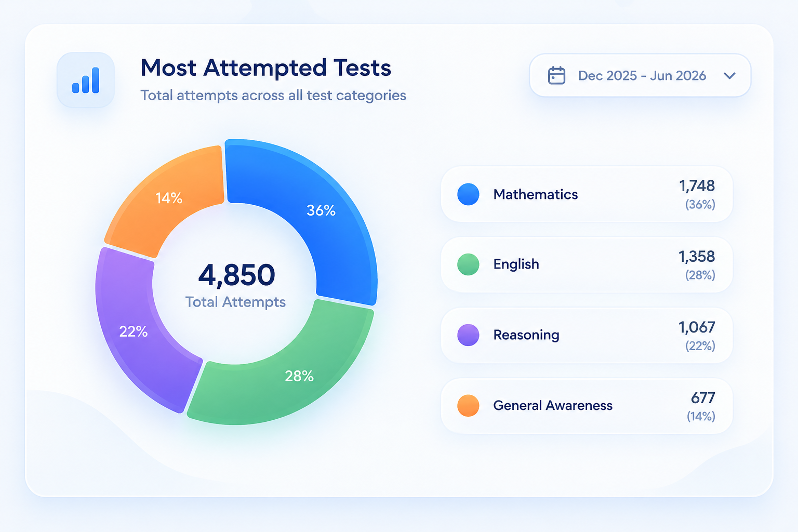The image size is (798, 532).
Task: Click the English label in legend
Action: click(x=516, y=264)
